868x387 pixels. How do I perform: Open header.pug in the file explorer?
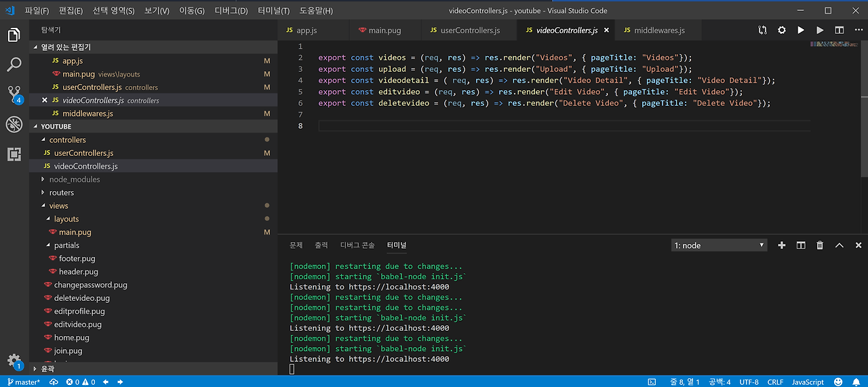pyautogui.click(x=78, y=272)
